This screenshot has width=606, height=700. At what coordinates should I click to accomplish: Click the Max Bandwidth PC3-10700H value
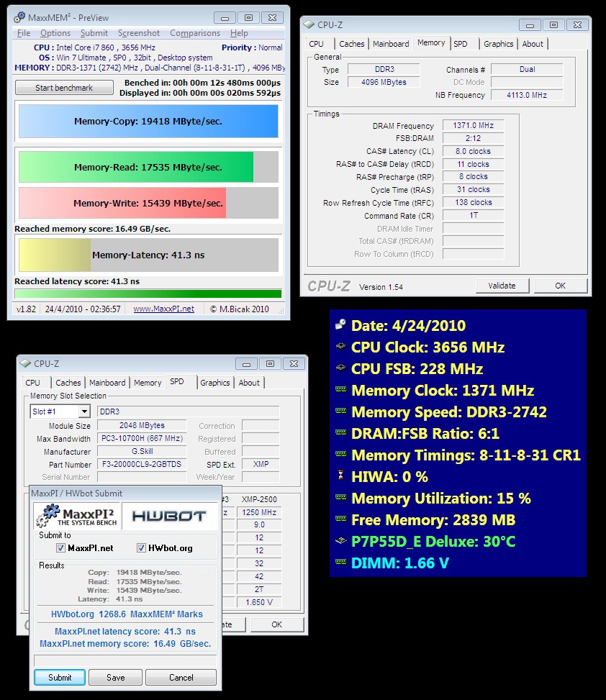142,438
